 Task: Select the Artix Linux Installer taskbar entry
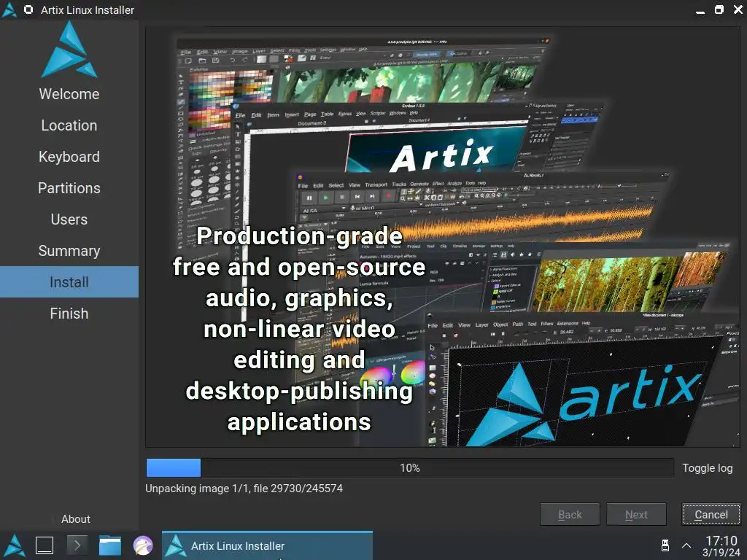(x=267, y=545)
